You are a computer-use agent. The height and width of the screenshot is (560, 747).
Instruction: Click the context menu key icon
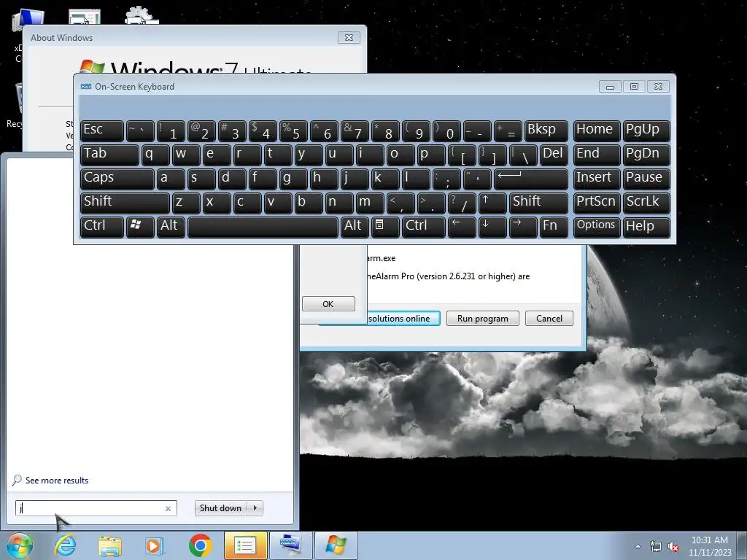(x=385, y=227)
